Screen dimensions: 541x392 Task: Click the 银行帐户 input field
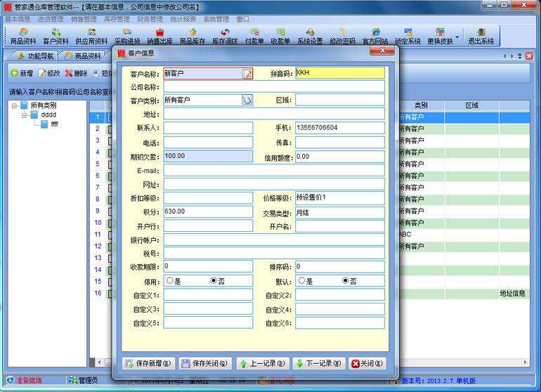274,240
